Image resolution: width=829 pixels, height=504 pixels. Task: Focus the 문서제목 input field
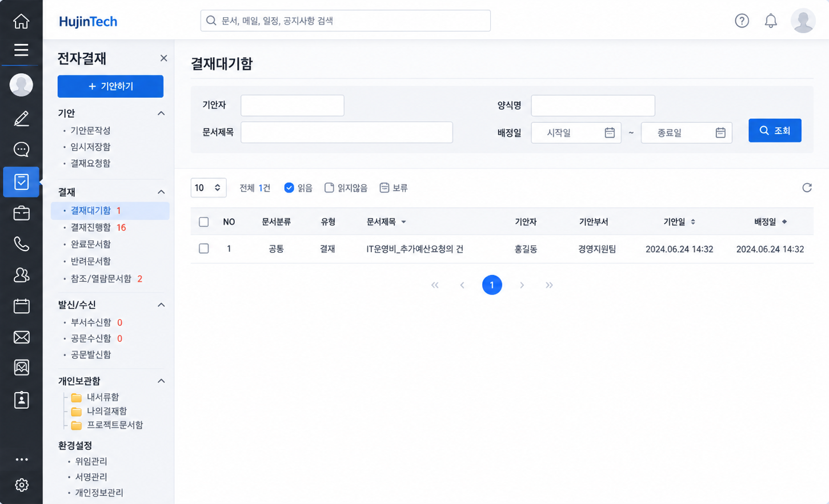click(x=346, y=132)
